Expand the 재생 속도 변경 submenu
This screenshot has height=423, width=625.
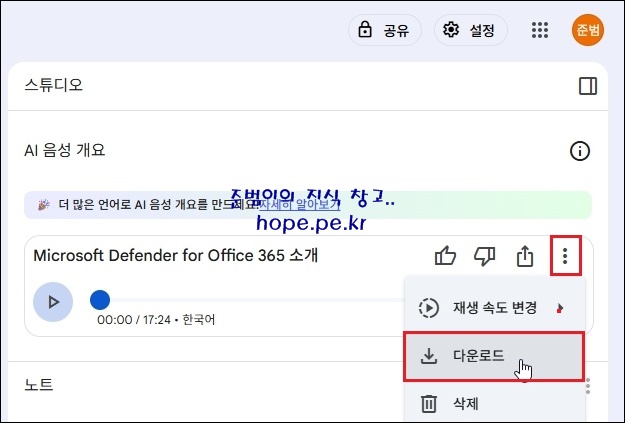(494, 308)
